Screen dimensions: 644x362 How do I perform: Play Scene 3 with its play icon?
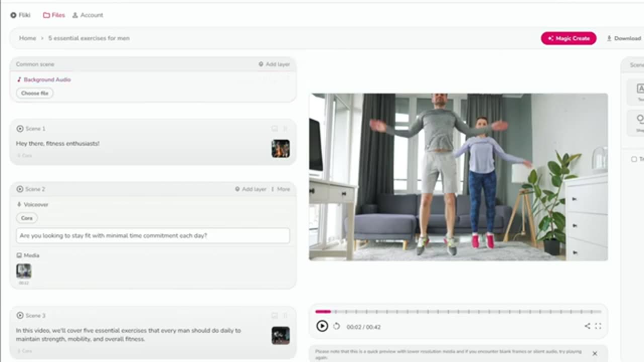tap(20, 315)
